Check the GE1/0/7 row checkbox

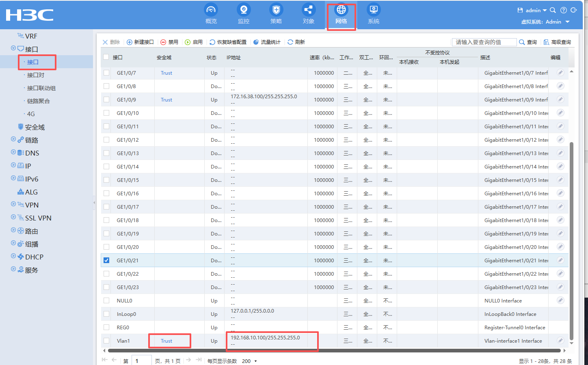click(106, 73)
